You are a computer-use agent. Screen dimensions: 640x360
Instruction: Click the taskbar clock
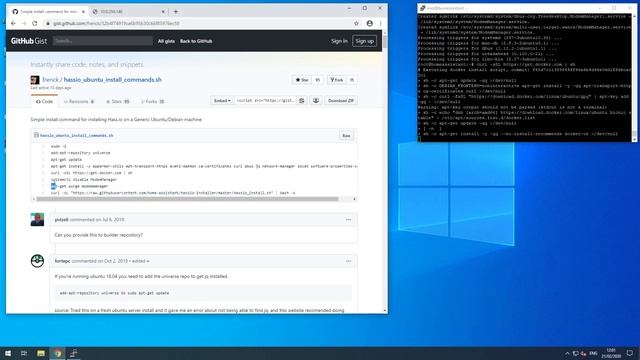[x=611, y=353]
